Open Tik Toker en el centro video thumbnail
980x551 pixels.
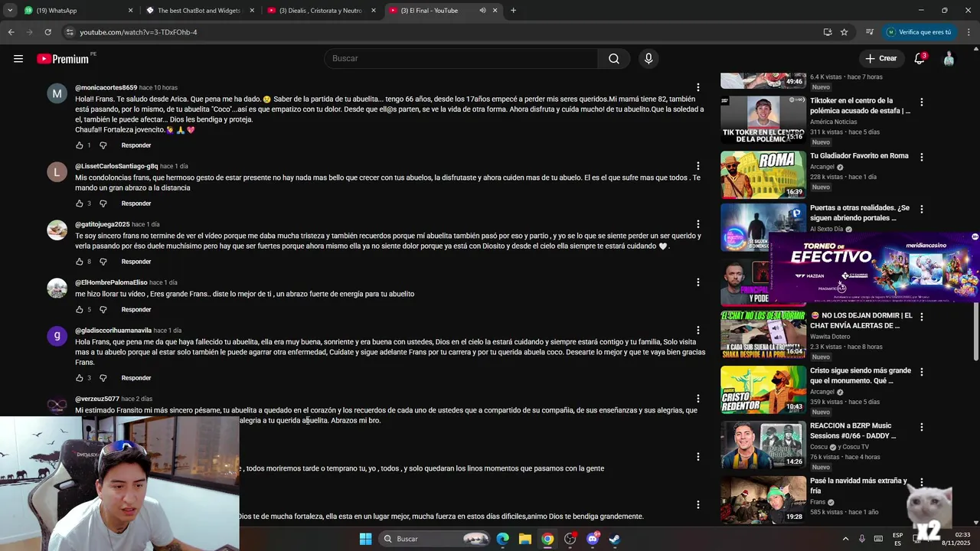point(763,120)
